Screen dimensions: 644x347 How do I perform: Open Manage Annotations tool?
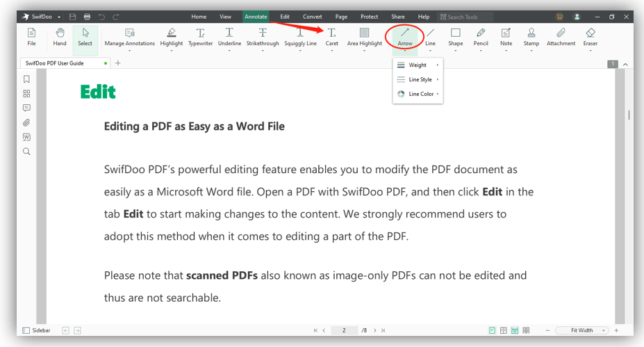tap(130, 37)
